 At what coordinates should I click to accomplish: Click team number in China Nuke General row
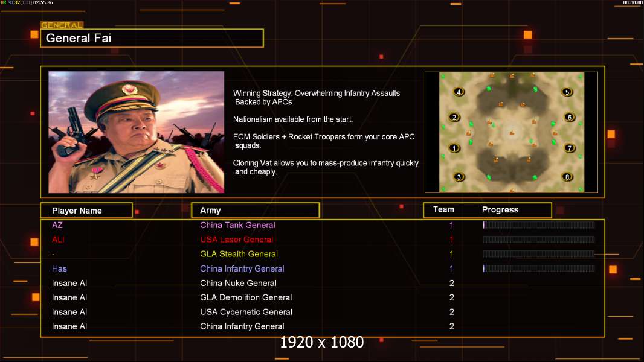[x=452, y=283]
